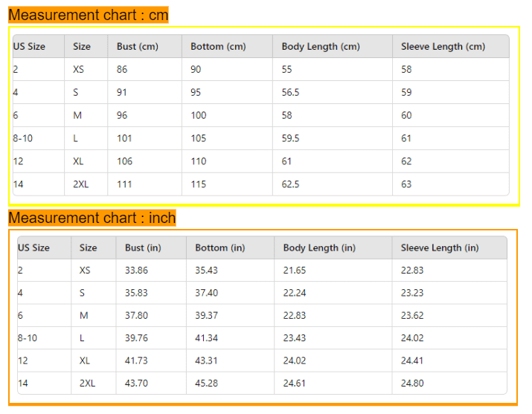This screenshot has width=532, height=414.
Task: Click bottom value 45.28
Action: pos(206,384)
